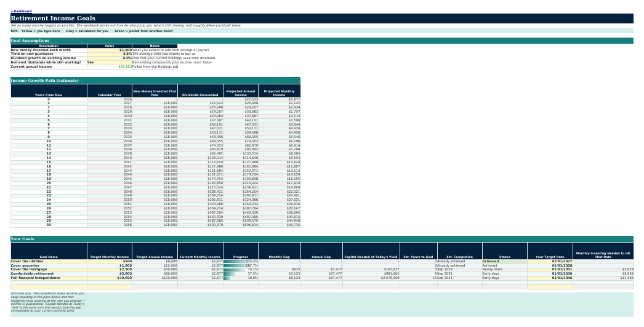Select the Goal Assumptions section header

point(321,41)
